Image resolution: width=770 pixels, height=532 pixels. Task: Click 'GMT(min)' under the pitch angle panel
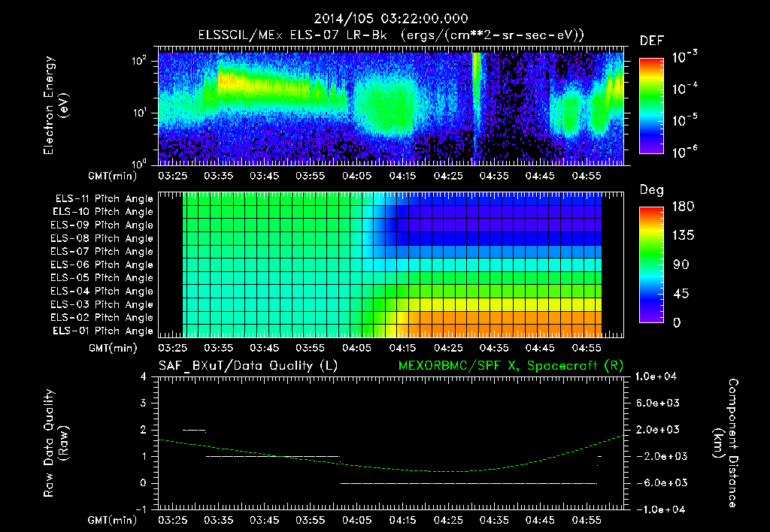tap(113, 349)
